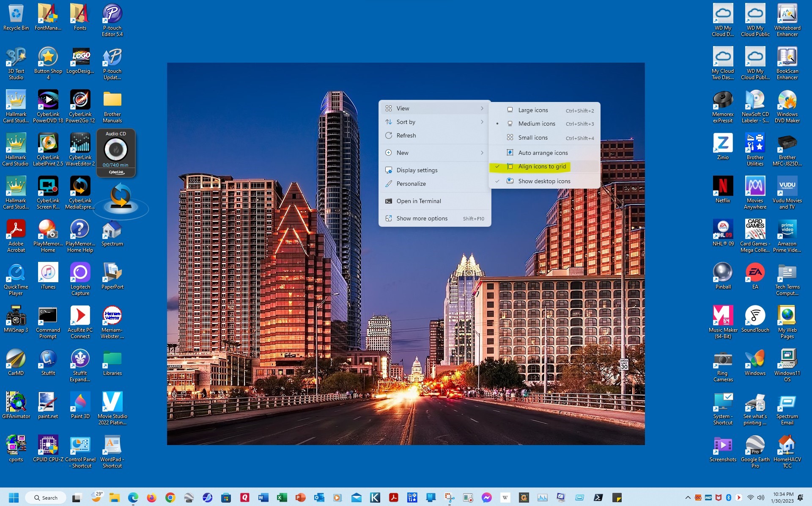
Task: Select Small icons view option
Action: [x=532, y=137]
